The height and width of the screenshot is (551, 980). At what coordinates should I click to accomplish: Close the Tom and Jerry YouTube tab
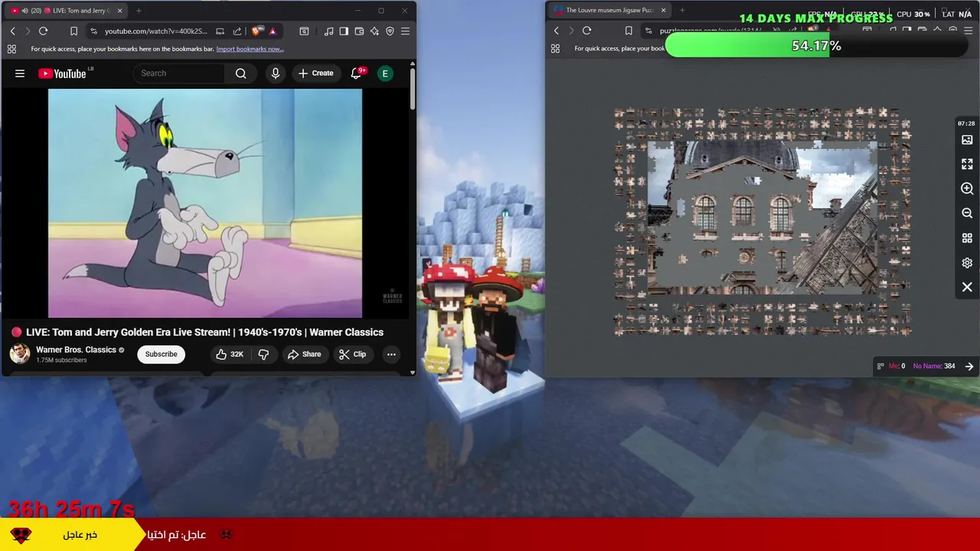click(x=119, y=11)
